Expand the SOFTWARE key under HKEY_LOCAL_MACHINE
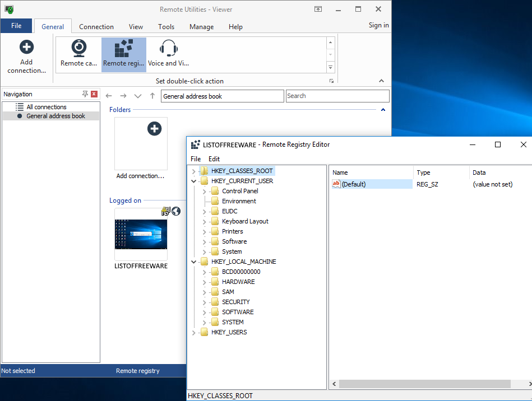The width and height of the screenshot is (532, 401). pos(204,313)
